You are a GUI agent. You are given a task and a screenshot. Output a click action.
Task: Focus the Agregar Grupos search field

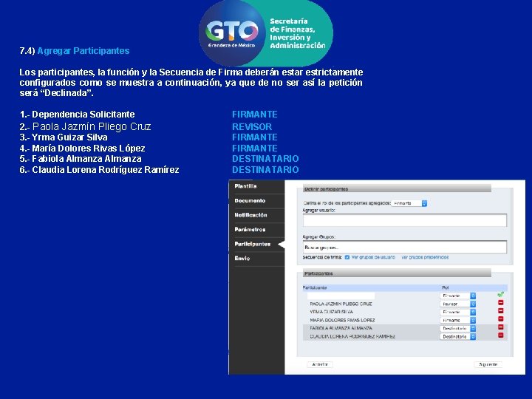(x=405, y=247)
